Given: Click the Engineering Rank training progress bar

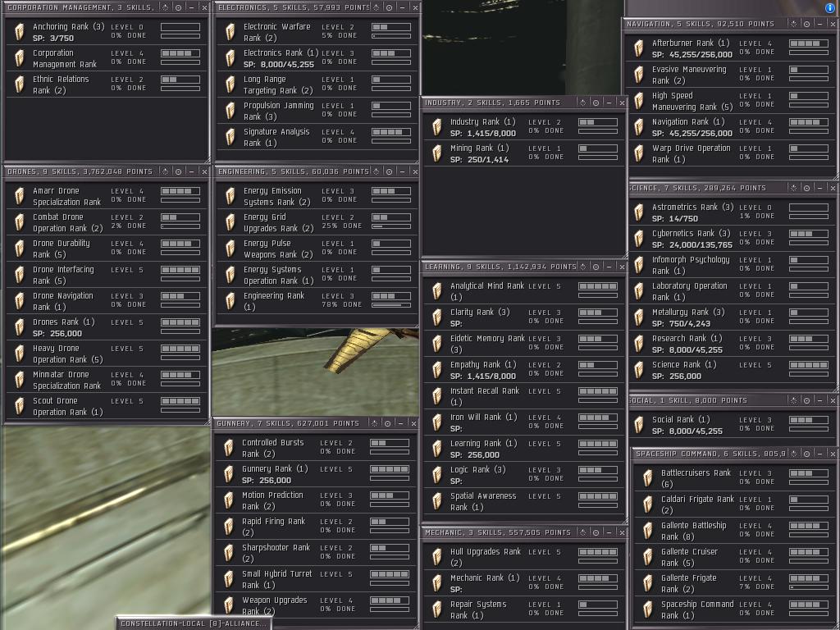Looking at the screenshot, I should [x=391, y=305].
